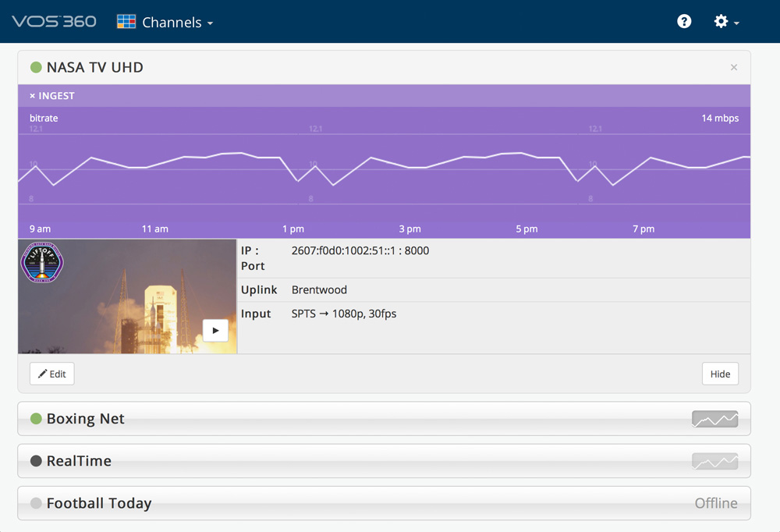Click the Input label
The width and height of the screenshot is (780, 532).
(256, 314)
